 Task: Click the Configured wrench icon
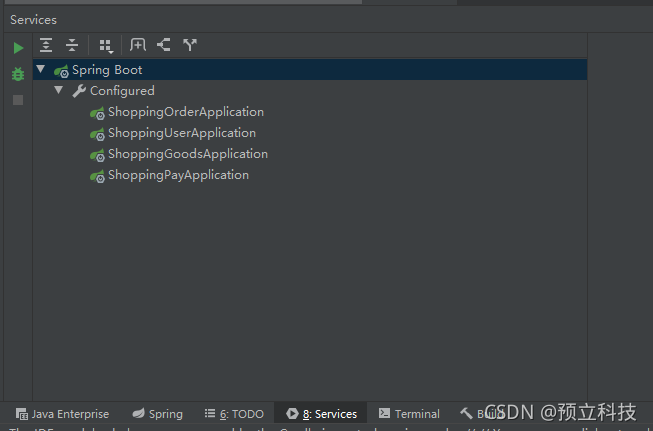(x=79, y=91)
